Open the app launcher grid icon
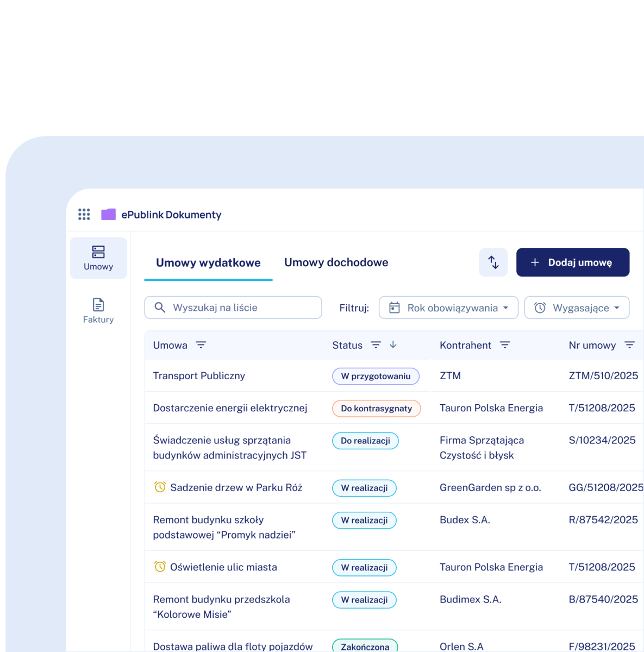 coord(84,215)
